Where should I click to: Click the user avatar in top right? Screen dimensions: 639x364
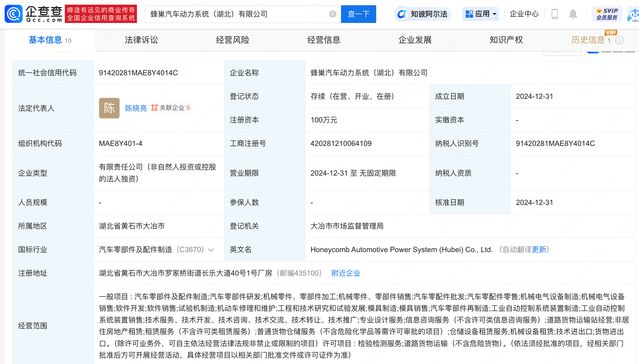[x=633, y=15]
